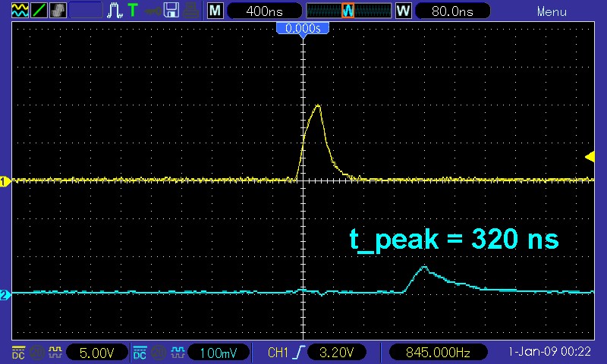Select the 400ns main timebase value
Image resolution: width=607 pixels, height=364 pixels.
(x=264, y=11)
